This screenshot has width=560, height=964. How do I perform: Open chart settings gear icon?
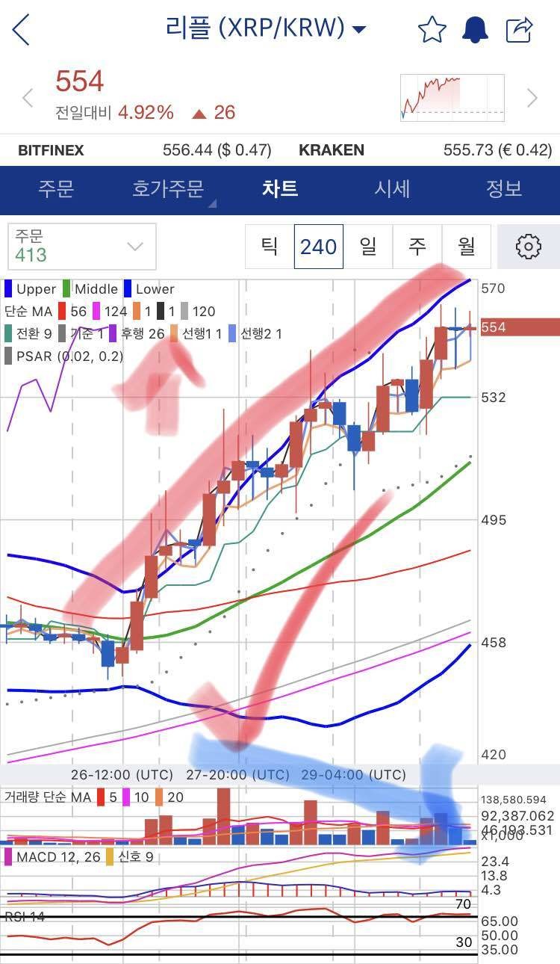(528, 246)
